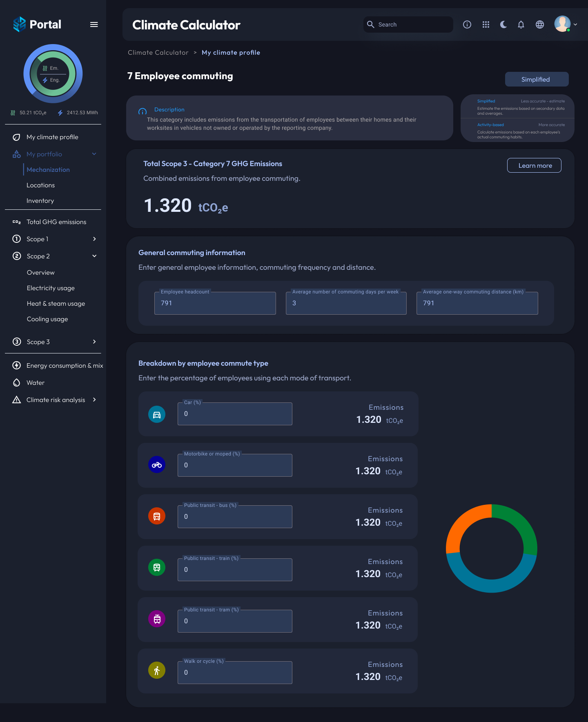Click Climate Calculator breadcrumb link

158,53
